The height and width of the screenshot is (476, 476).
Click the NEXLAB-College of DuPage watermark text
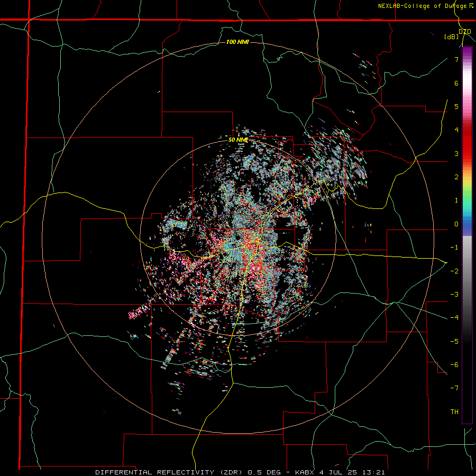click(425, 6)
